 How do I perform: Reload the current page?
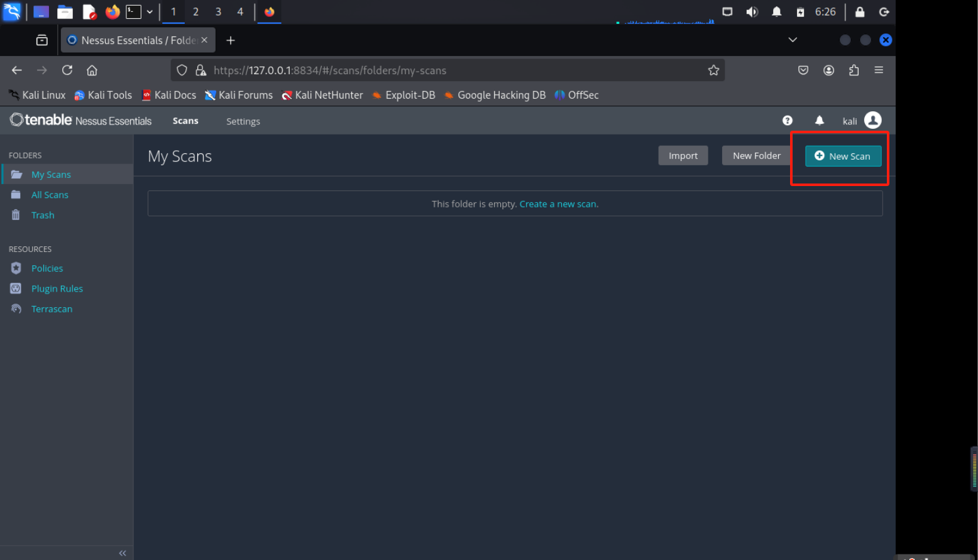click(67, 70)
